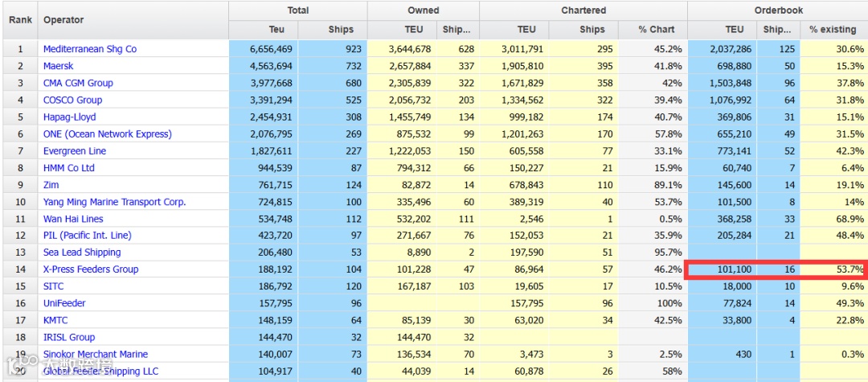Select total Teu value 188,192
868x382 pixels.
point(275,269)
